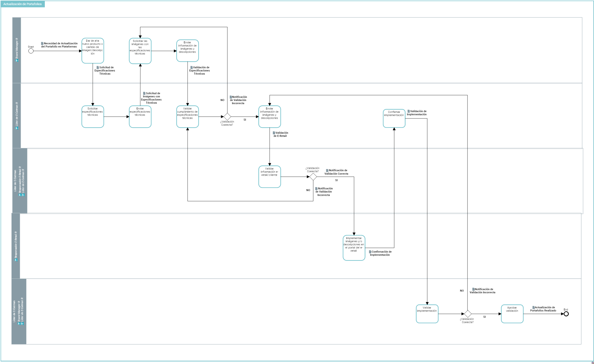Click the 'Notificación de Validación Correcta' label
The width and height of the screenshot is (594, 364).
[337, 172]
